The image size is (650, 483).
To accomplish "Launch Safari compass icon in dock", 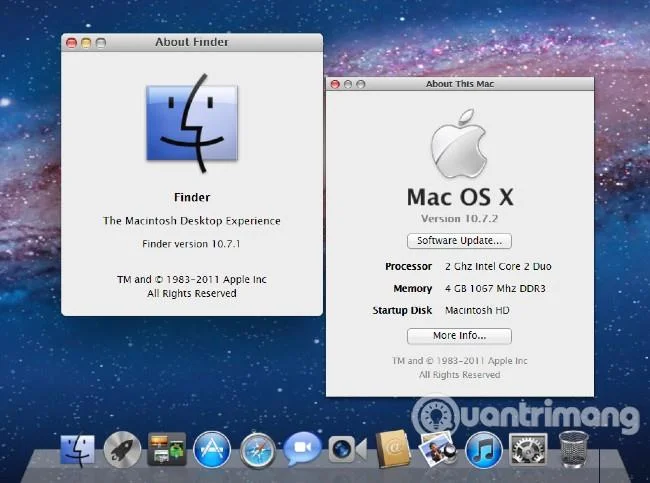I will click(257, 451).
